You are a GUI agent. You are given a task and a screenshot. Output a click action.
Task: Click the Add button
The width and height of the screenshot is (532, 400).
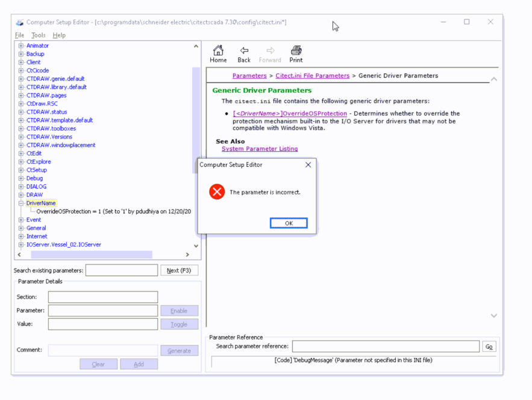coord(139,364)
